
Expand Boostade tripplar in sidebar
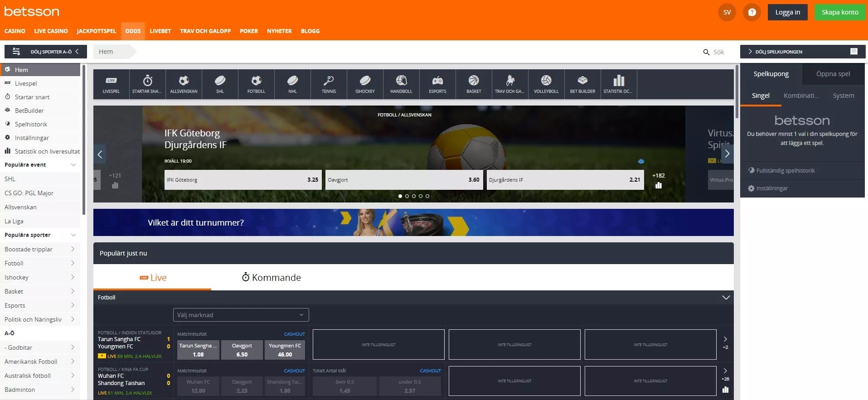click(x=73, y=249)
